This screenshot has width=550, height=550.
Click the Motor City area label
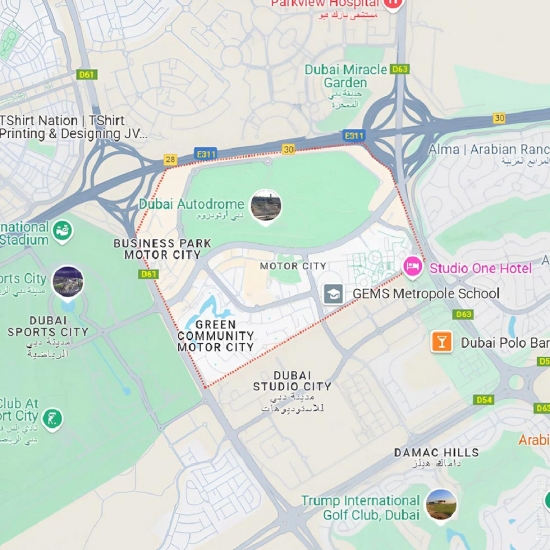tap(293, 266)
